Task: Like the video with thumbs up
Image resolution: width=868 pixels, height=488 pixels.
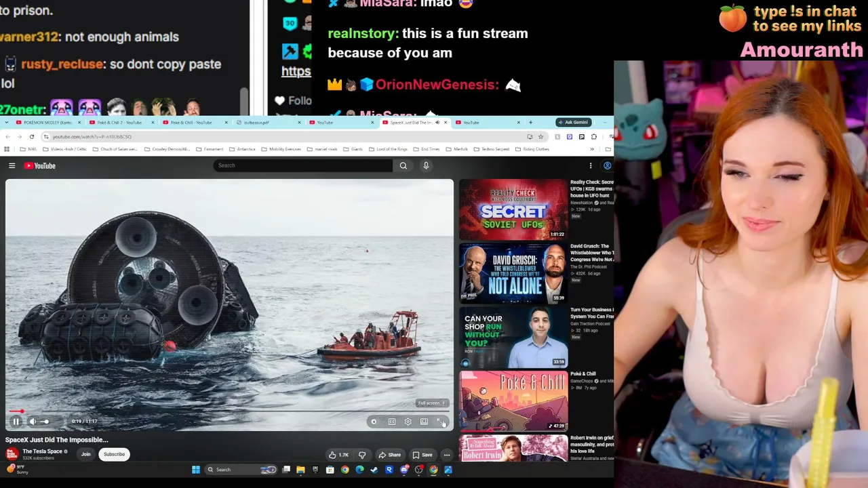Action: (338, 455)
